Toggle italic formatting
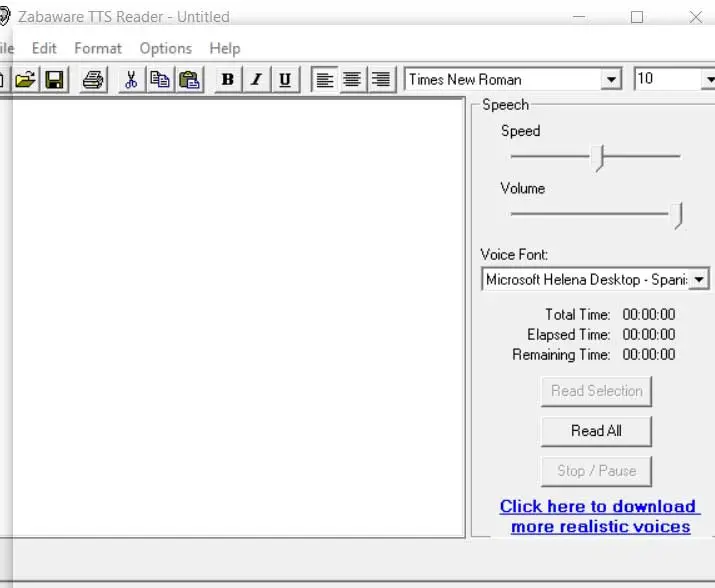715x588 pixels. pos(257,80)
